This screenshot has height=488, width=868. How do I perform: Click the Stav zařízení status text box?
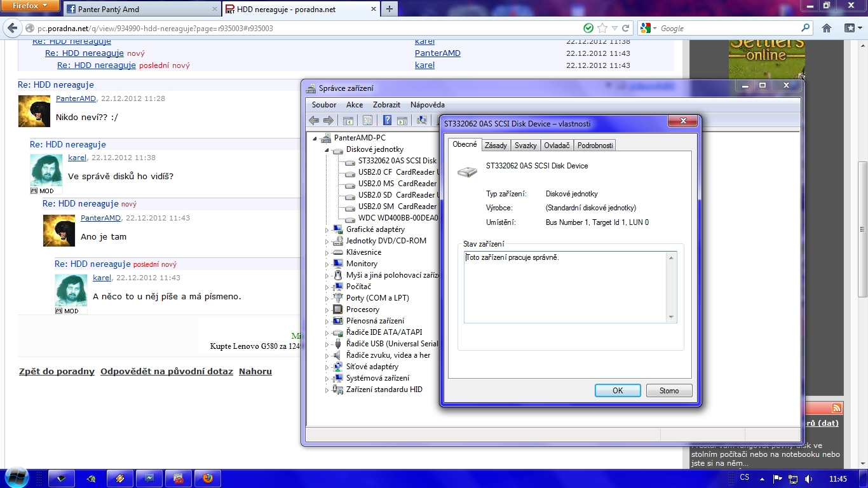tap(570, 287)
